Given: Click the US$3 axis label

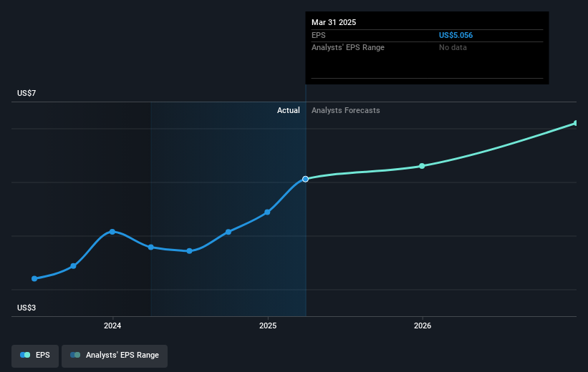Looking at the screenshot, I should [x=26, y=308].
